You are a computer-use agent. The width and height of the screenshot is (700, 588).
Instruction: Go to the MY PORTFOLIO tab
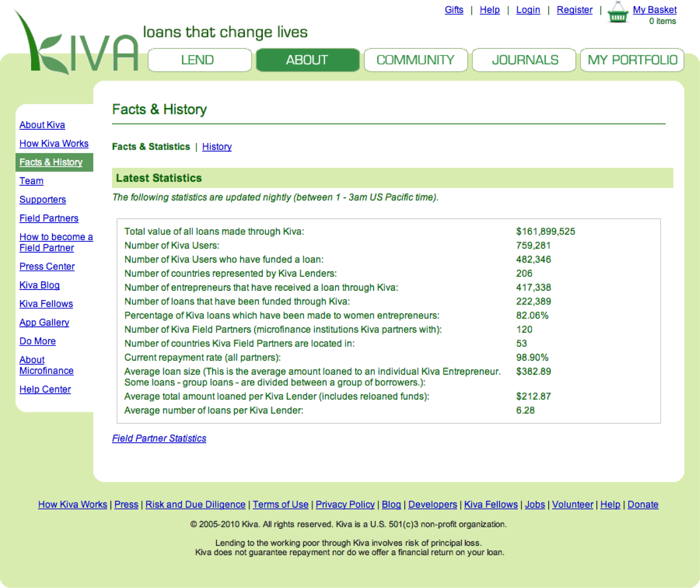(632, 60)
